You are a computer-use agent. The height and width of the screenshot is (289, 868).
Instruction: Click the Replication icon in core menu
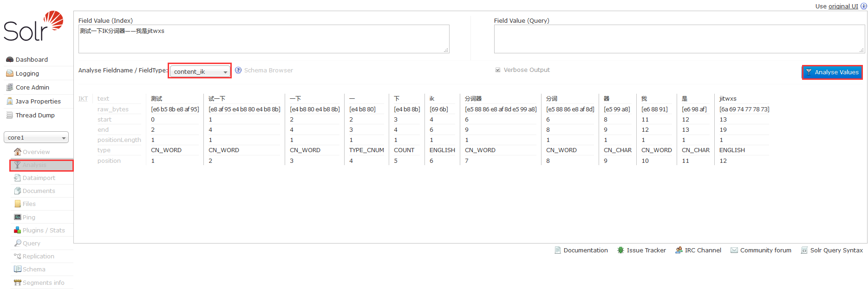[17, 256]
